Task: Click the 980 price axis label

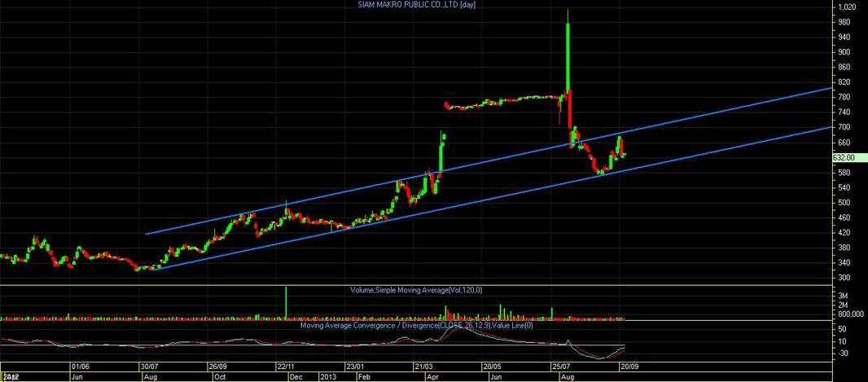Action: tap(844, 22)
